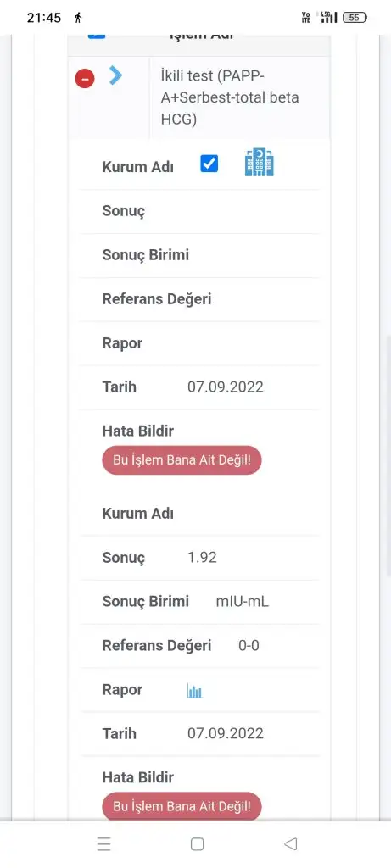This screenshot has width=391, height=868.
Task: Open the blue hospital building icon
Action: click(x=260, y=162)
